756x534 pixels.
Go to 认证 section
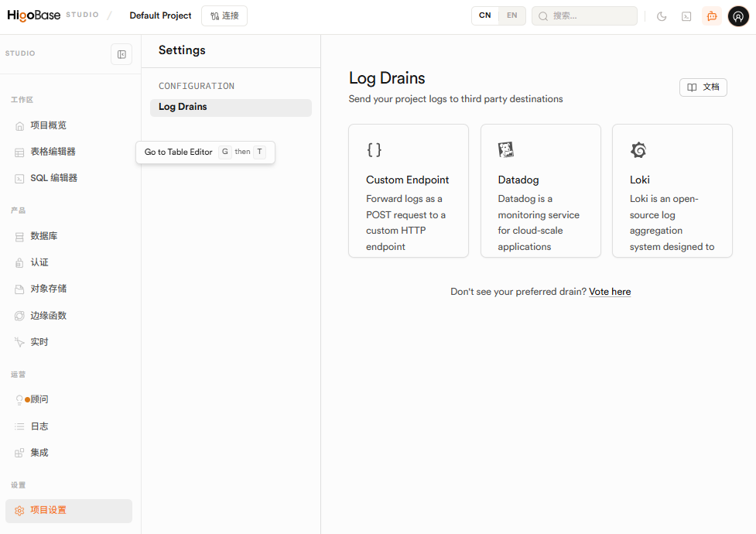pyautogui.click(x=68, y=262)
